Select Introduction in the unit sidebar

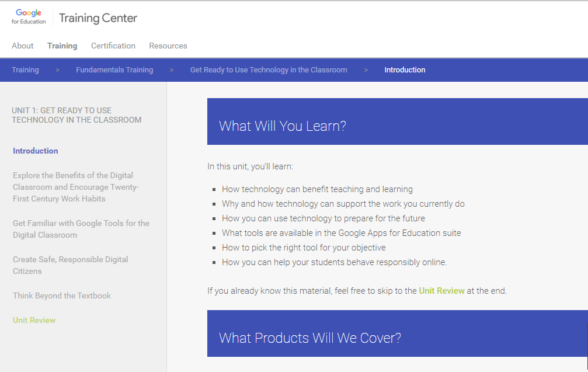[x=36, y=151]
